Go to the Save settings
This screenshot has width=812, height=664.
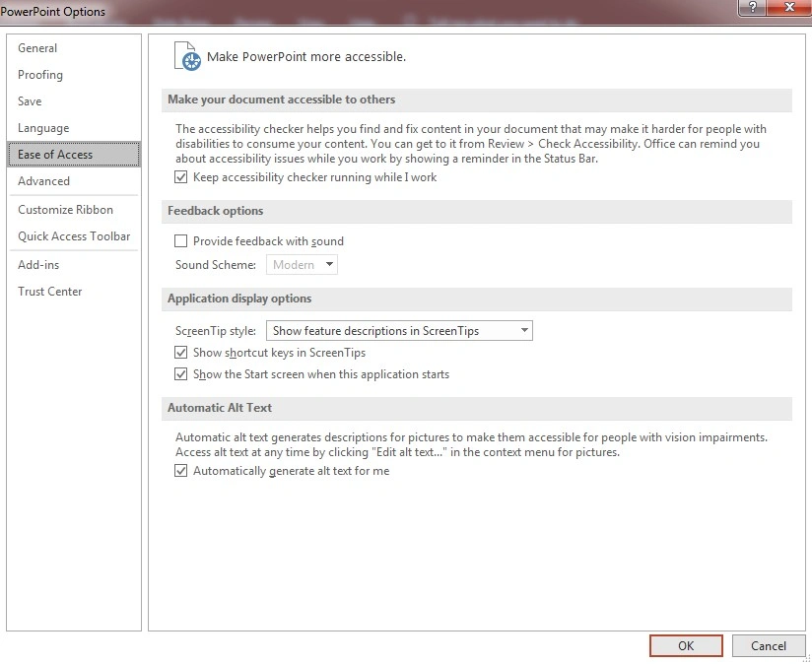(30, 101)
